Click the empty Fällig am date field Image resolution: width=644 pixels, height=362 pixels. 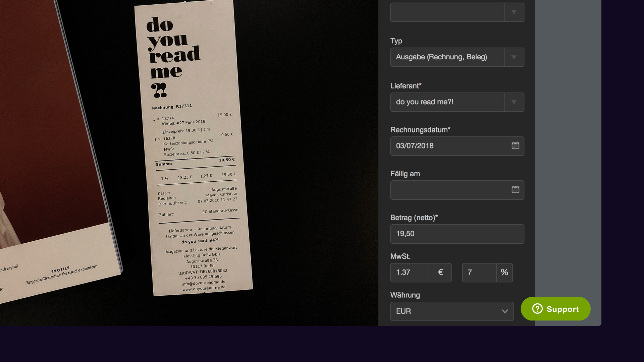coord(457,190)
